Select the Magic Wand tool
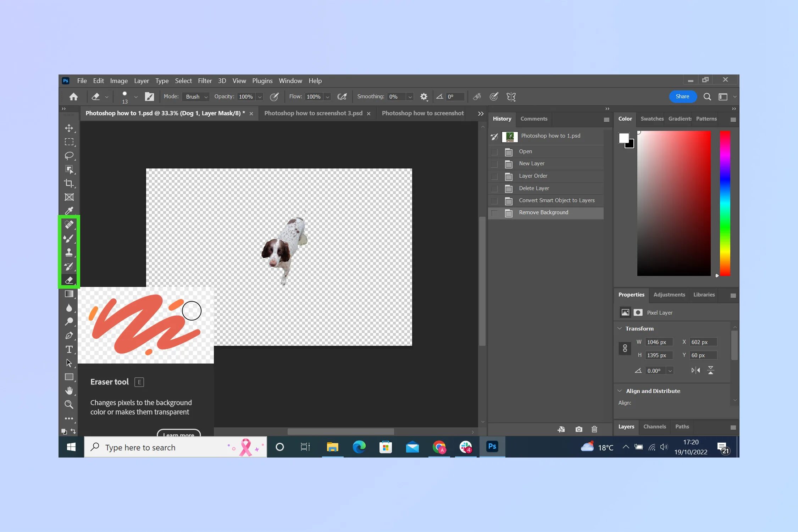 [69, 169]
